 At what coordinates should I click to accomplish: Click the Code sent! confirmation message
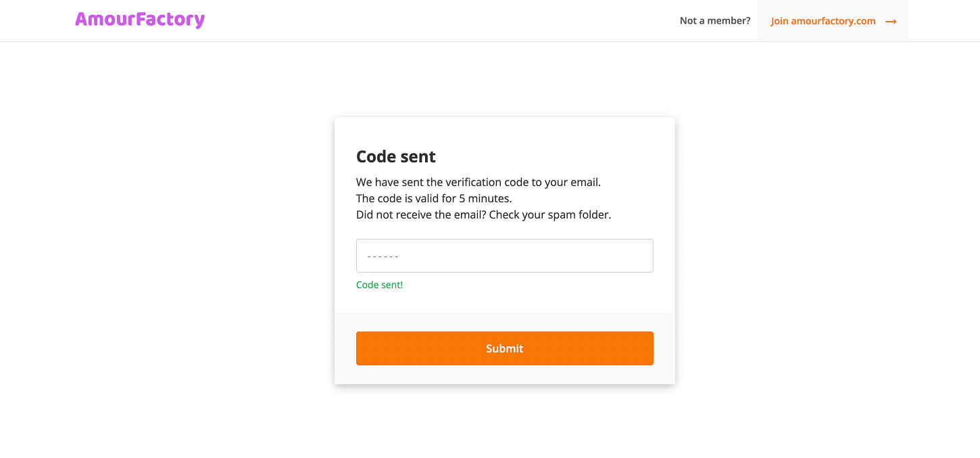coord(379,285)
